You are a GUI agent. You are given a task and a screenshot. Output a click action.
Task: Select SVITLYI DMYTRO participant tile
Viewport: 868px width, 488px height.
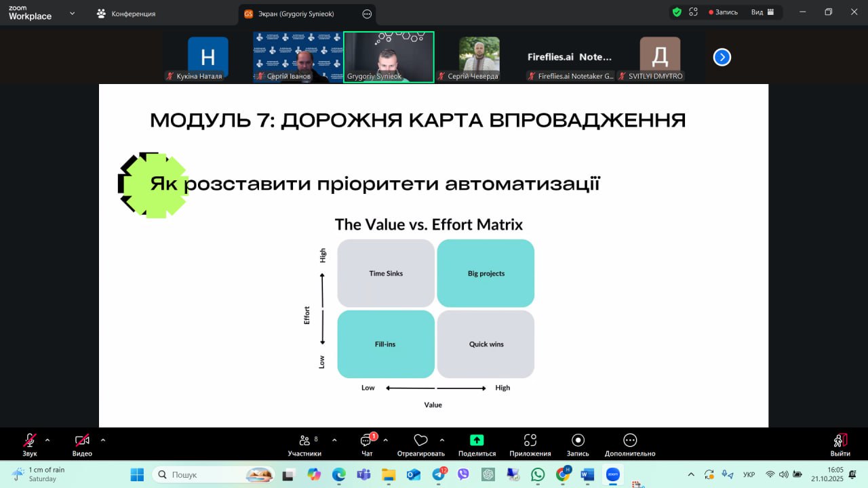[x=660, y=57]
